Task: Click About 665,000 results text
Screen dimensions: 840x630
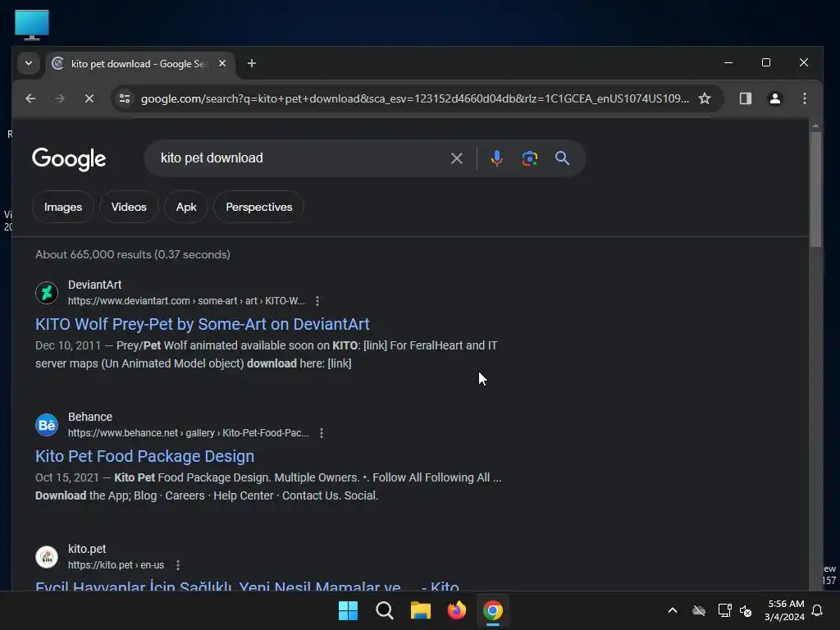Action: pos(133,254)
